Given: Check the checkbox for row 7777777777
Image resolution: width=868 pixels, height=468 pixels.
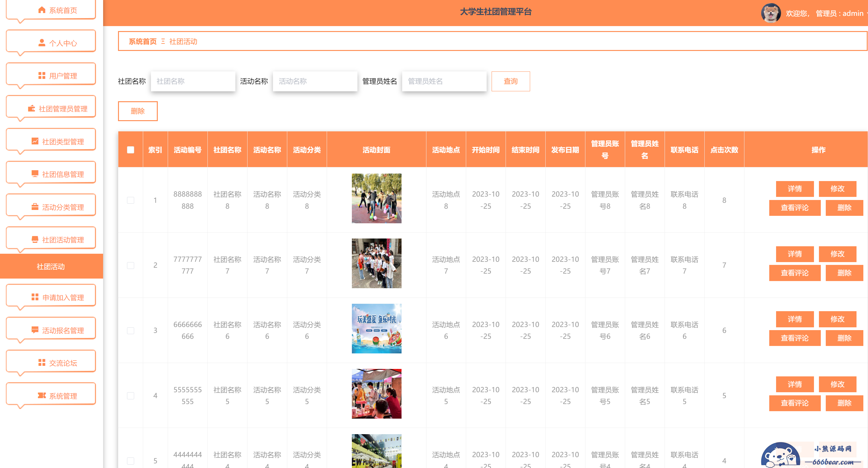Looking at the screenshot, I should click(130, 265).
